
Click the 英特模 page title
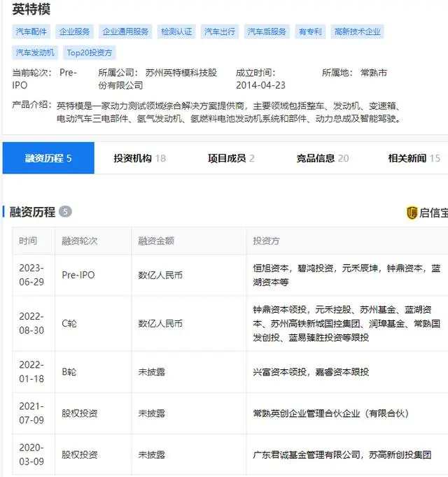[x=31, y=9]
